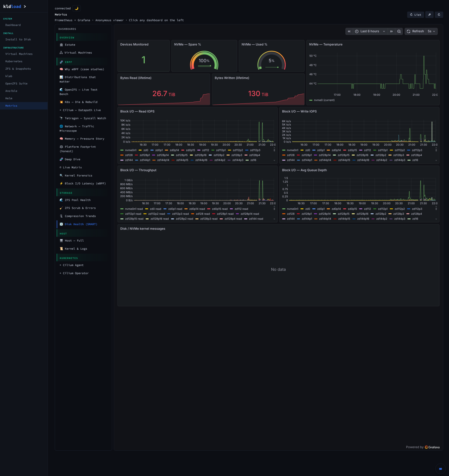Open Tetragon Syscall Watch telescope icon

[61, 118]
